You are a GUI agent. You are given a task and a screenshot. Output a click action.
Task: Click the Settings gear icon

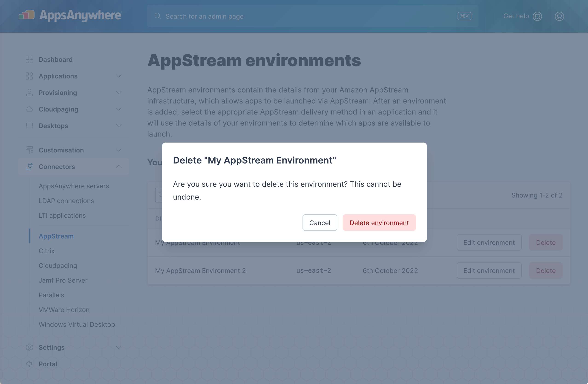29,347
